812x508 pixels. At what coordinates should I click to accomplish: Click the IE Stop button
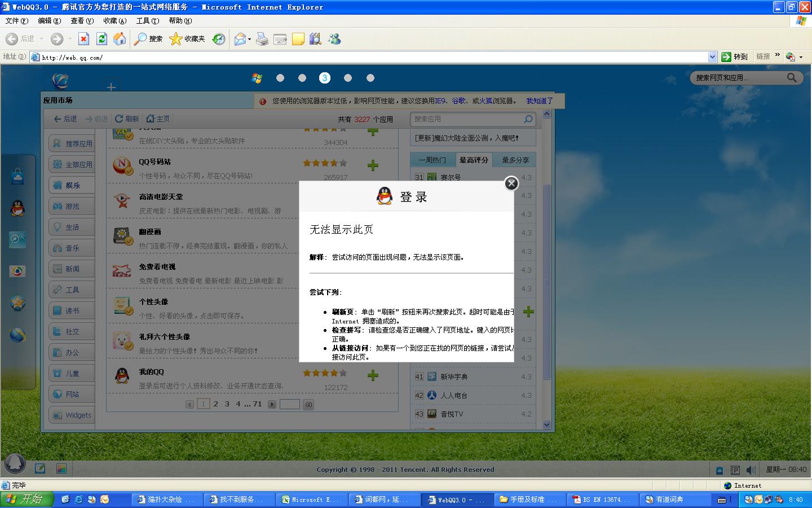click(83, 39)
